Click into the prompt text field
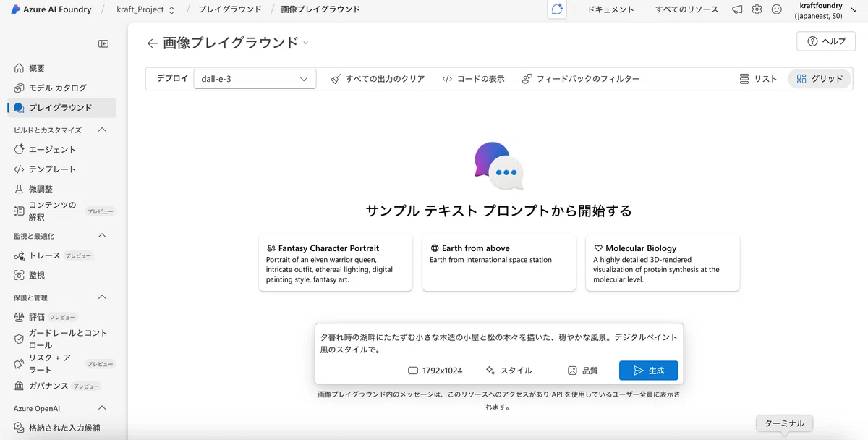The image size is (868, 440). [499, 343]
